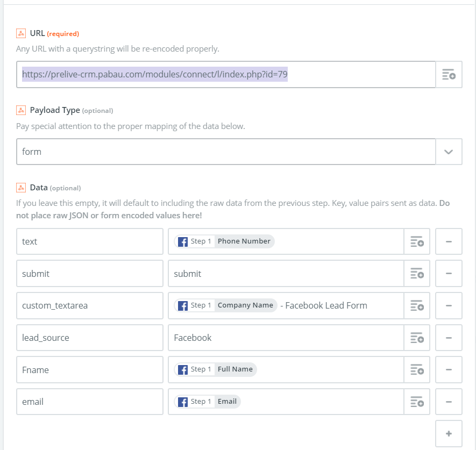Screen dimensions: 476x450
Task: Click the Facebook icon in the Phone Number pill
Action: pos(183,241)
